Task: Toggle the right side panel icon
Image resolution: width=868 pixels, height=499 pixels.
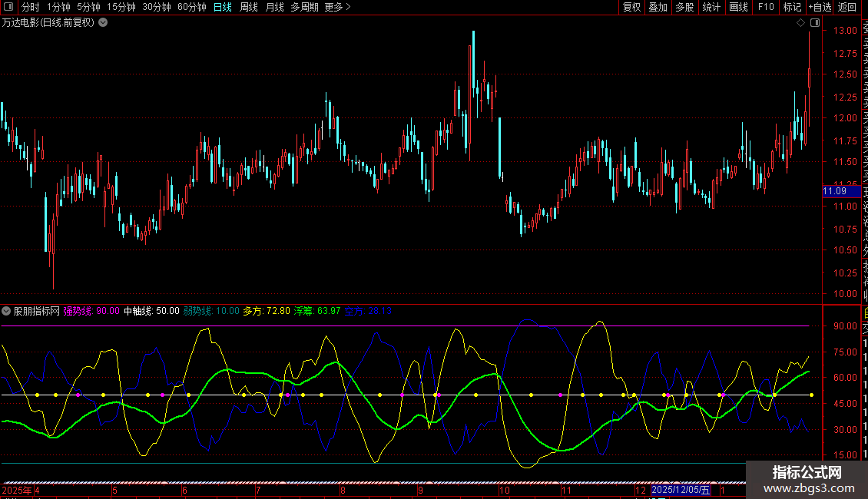Action: click(815, 23)
